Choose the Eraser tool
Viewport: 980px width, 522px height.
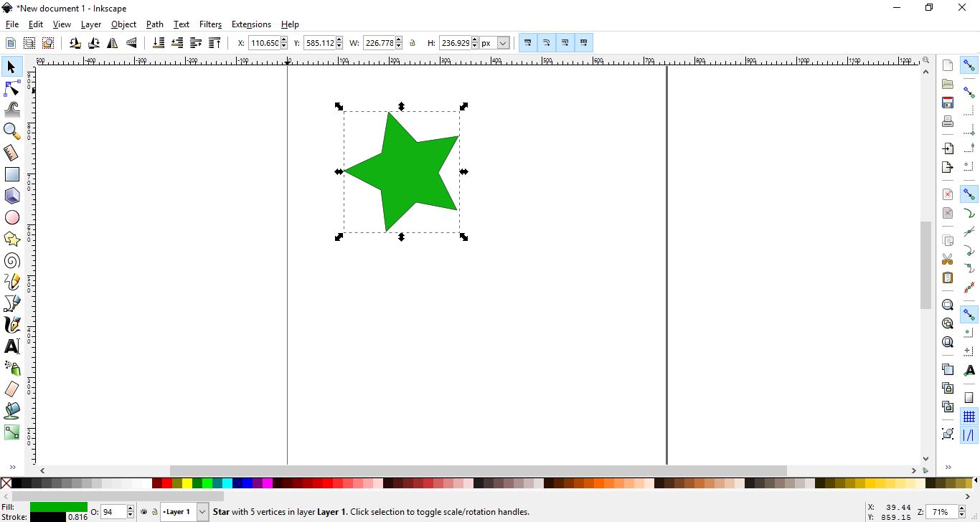(11, 389)
